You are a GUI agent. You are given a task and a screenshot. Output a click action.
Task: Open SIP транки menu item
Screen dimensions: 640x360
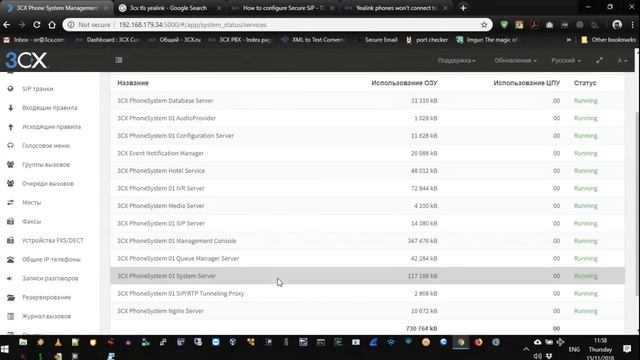tap(38, 89)
